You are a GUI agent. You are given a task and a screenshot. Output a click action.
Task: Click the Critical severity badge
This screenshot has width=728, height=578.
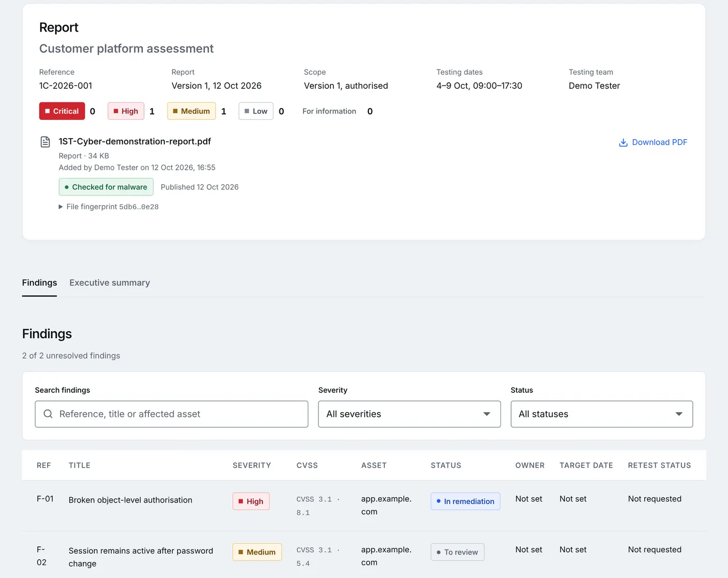pos(62,111)
